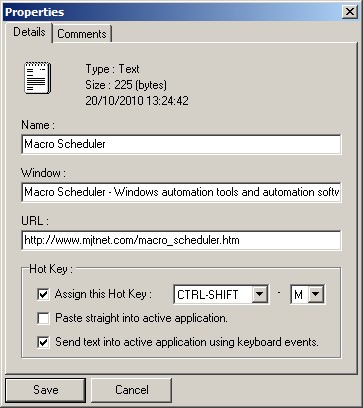Viewport: 363px width, 408px height.
Task: Click the Name field containing Macro Scheduler
Action: point(181,144)
